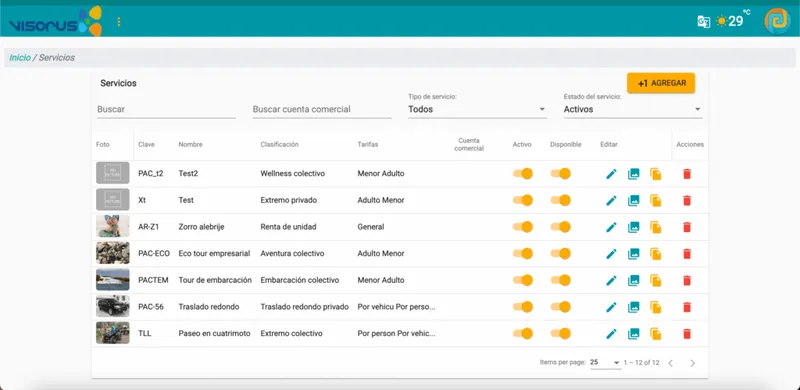Open the Items per page selector
This screenshot has height=390, width=800.
605,362
